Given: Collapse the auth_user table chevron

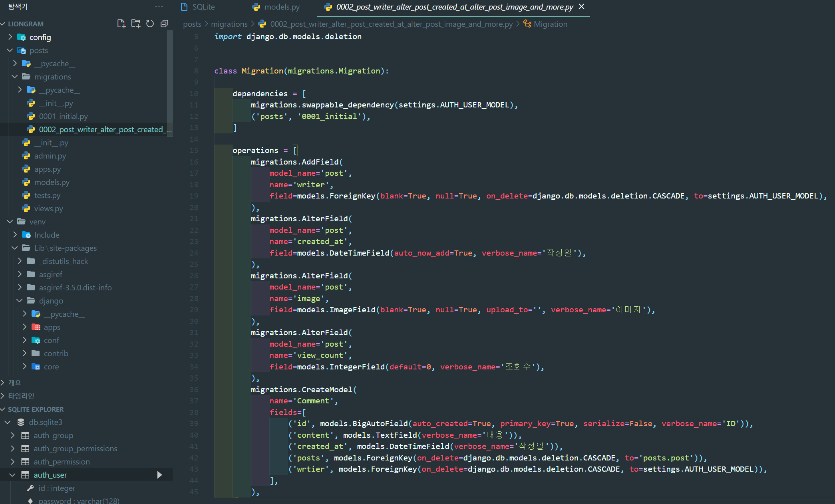Looking at the screenshot, I should click(x=12, y=475).
